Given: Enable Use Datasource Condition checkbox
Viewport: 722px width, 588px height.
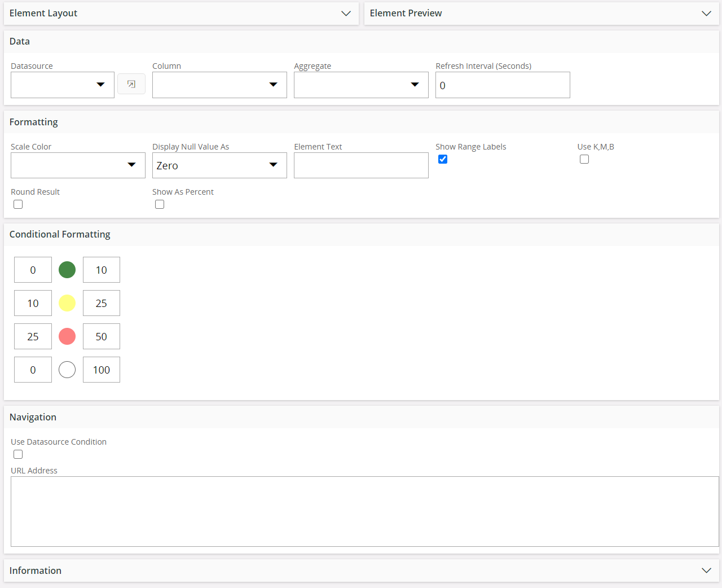Looking at the screenshot, I should (18, 454).
